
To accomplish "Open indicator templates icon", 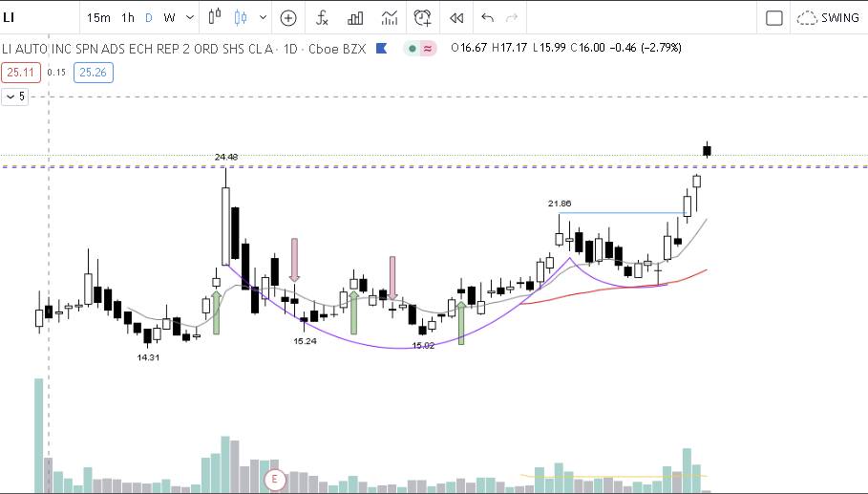I will click(x=390, y=18).
